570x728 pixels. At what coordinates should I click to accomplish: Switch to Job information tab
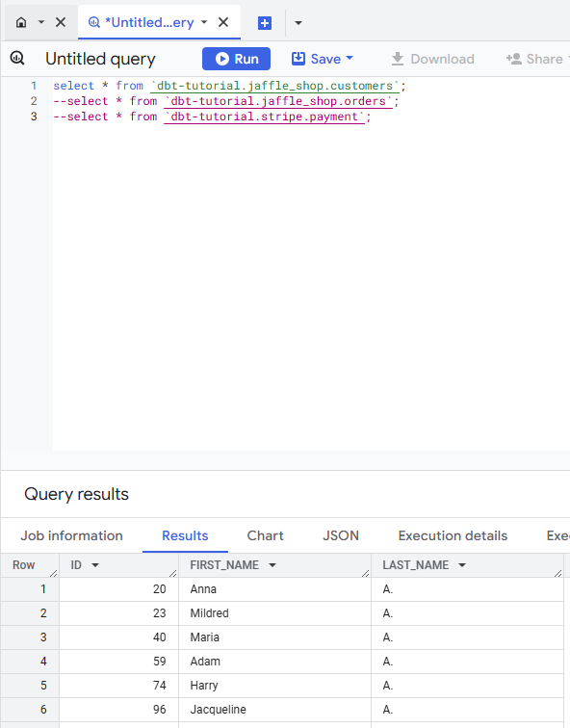pos(71,535)
